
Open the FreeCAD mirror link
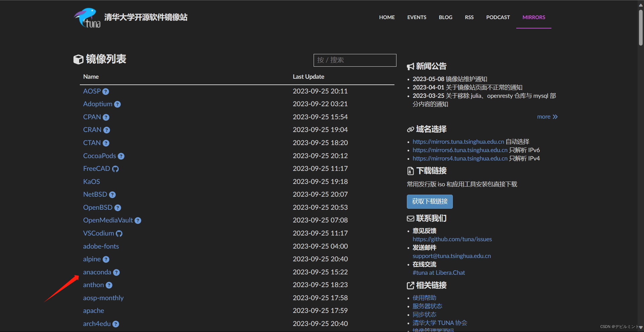coord(97,169)
